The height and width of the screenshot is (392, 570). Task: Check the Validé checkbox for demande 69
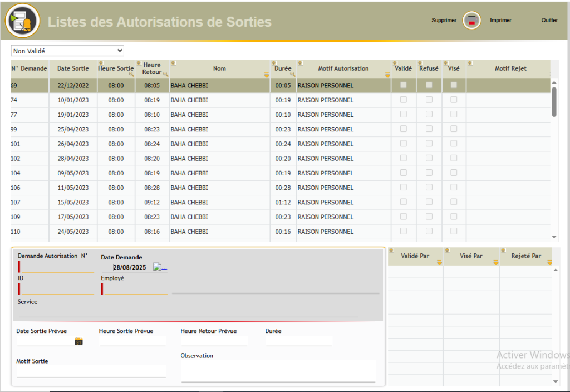point(402,85)
